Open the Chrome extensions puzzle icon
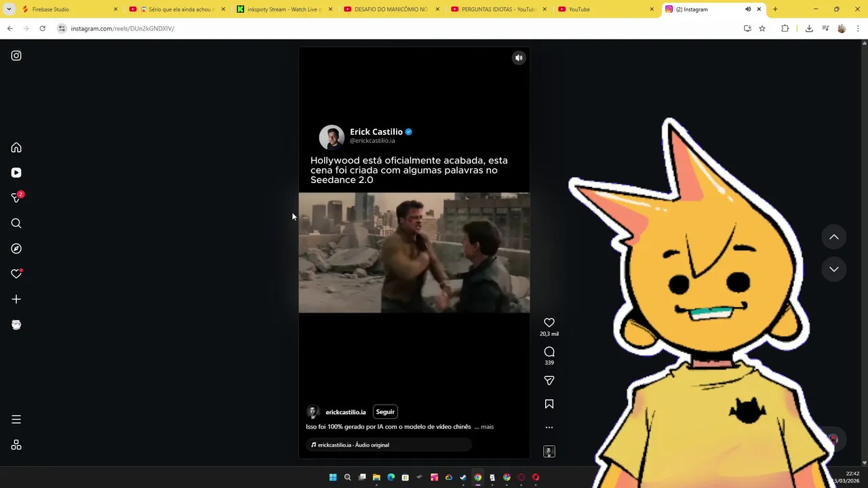The image size is (868, 488). 785,28
